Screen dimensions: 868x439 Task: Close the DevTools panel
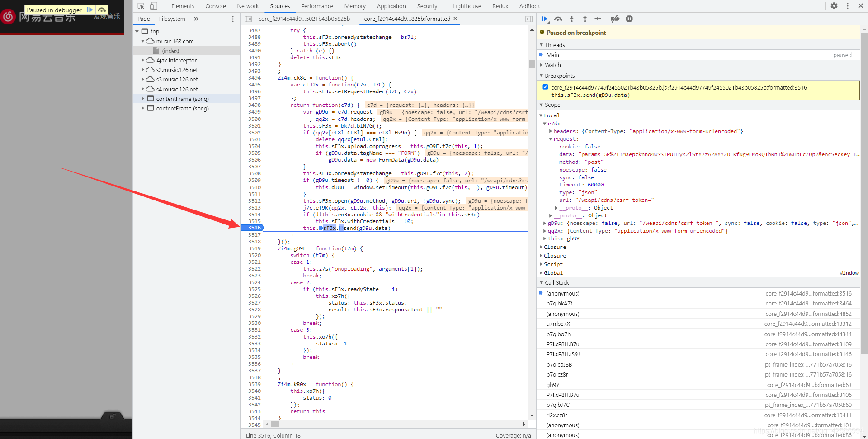click(861, 6)
